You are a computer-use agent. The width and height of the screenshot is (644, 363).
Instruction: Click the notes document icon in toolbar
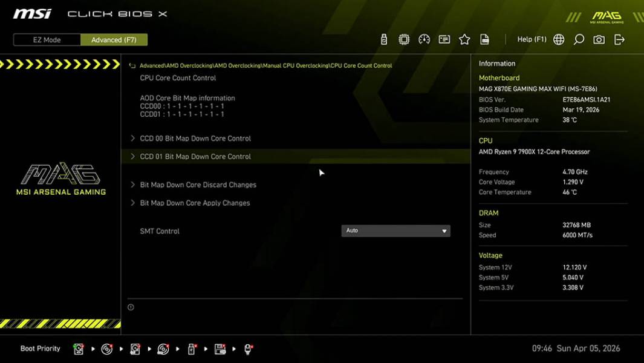(x=484, y=39)
